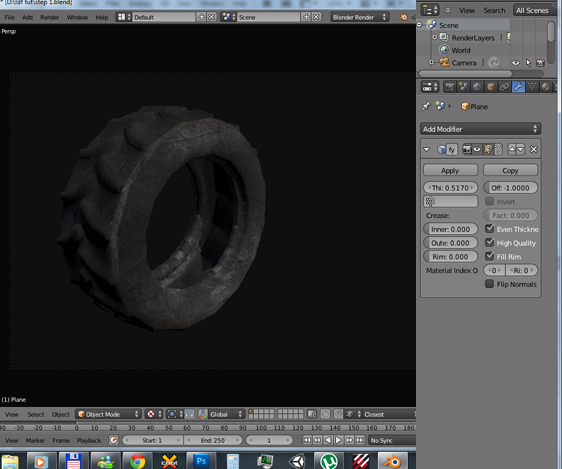Viewport: 562px width, 469px height.
Task: Open the Object Mode selector
Action: click(108, 414)
